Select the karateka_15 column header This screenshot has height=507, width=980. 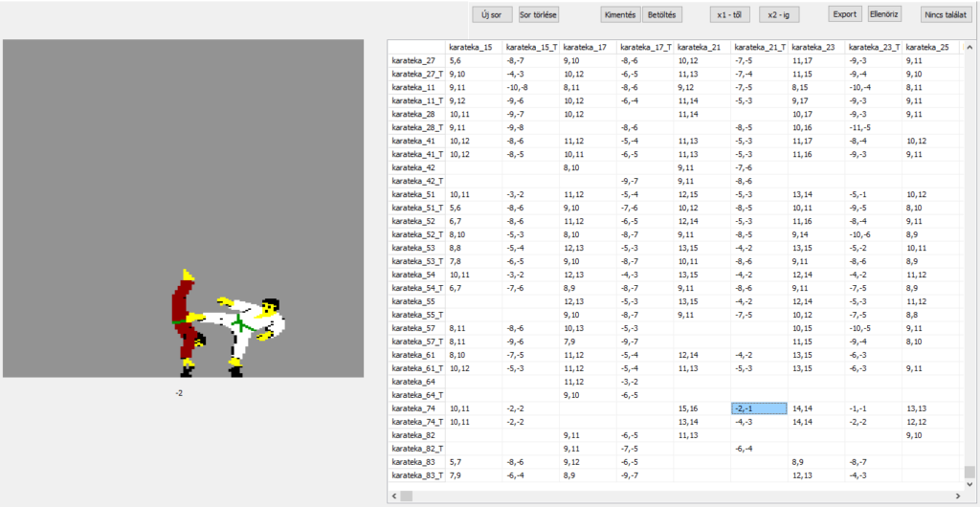click(x=473, y=47)
